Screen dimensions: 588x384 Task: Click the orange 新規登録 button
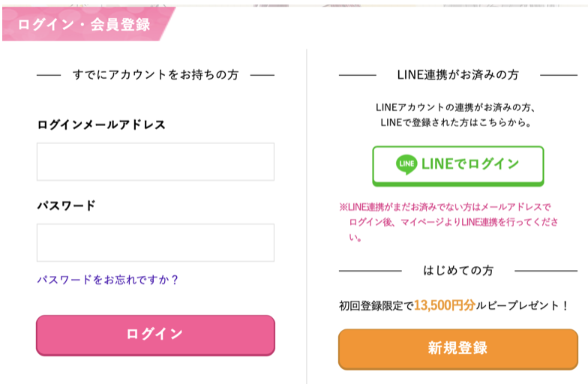[x=457, y=349]
